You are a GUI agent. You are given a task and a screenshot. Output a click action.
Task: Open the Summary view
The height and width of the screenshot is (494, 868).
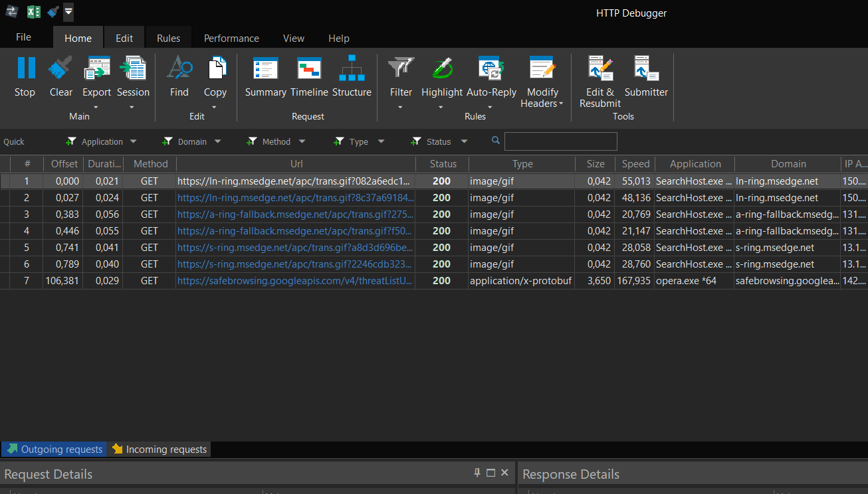tap(265, 69)
